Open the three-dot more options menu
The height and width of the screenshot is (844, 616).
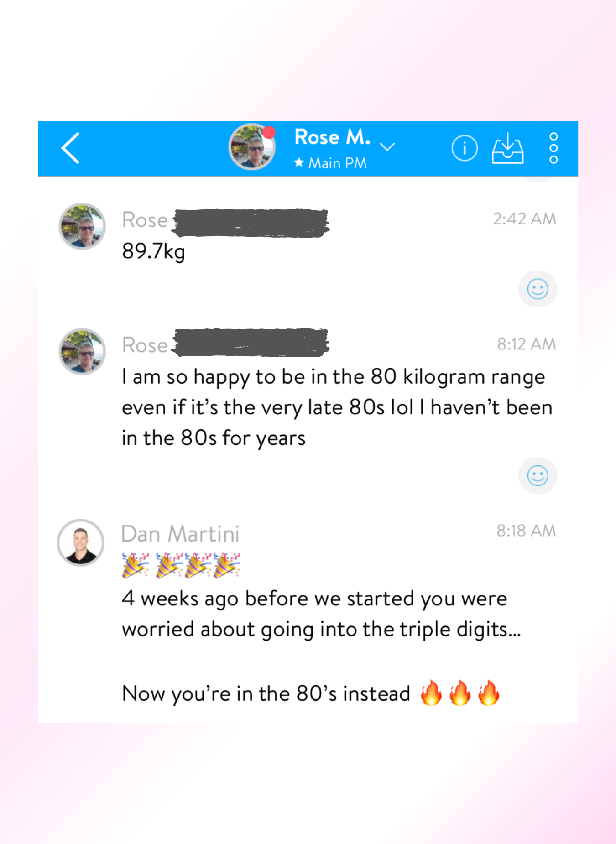pyautogui.click(x=553, y=148)
